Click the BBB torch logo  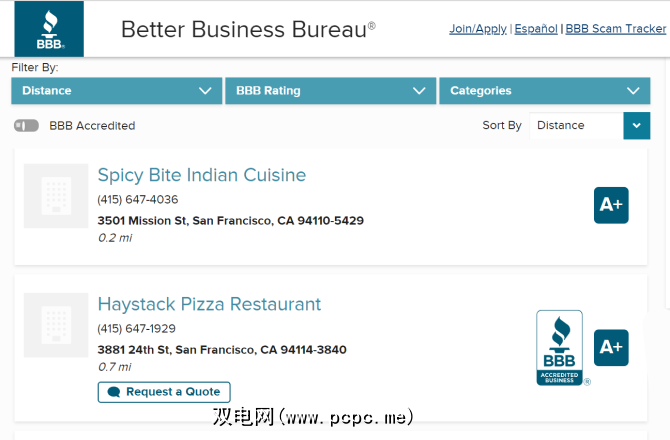pyautogui.click(x=49, y=29)
